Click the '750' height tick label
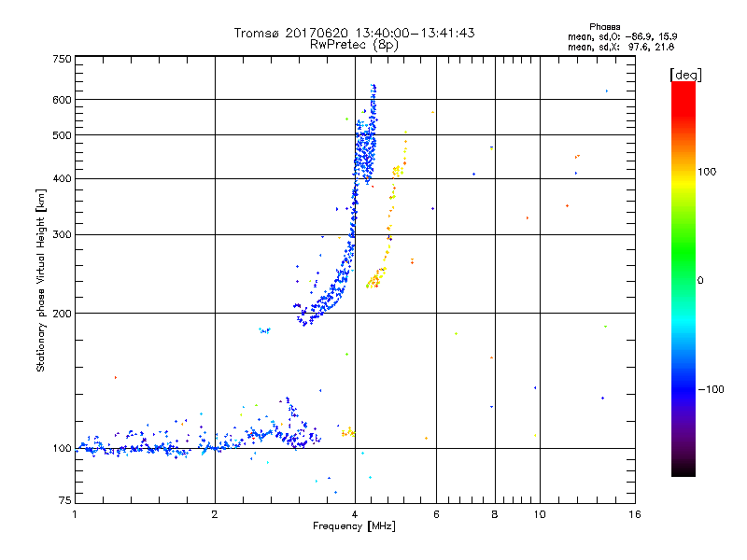 pos(62,59)
